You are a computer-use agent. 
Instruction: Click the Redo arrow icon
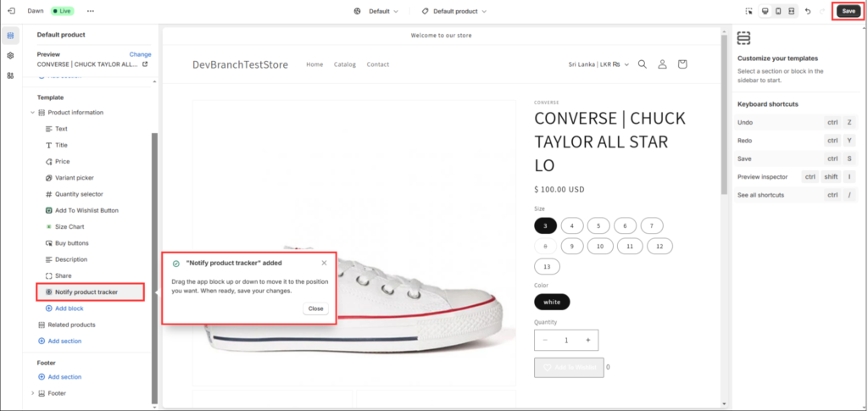pos(821,11)
